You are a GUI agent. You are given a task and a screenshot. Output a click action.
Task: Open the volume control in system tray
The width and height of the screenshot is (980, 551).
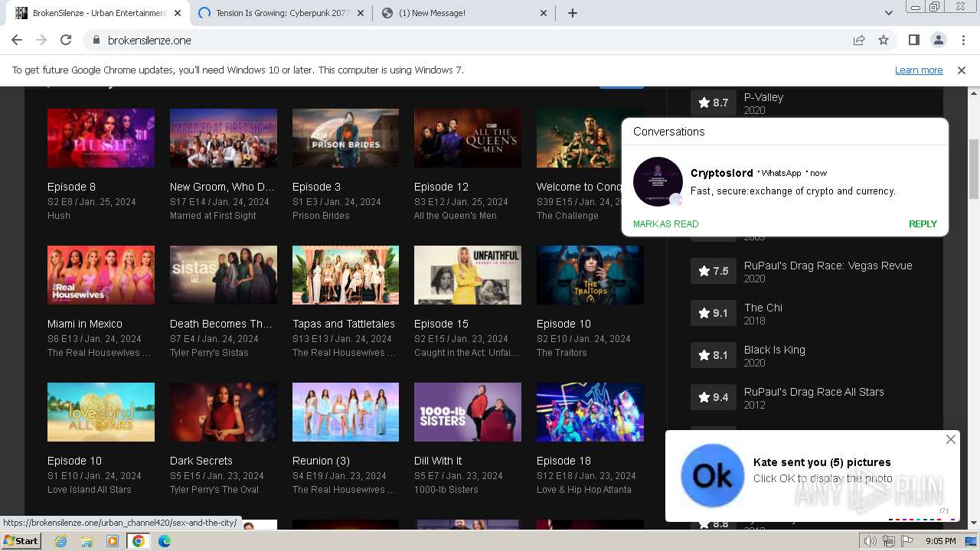871,541
